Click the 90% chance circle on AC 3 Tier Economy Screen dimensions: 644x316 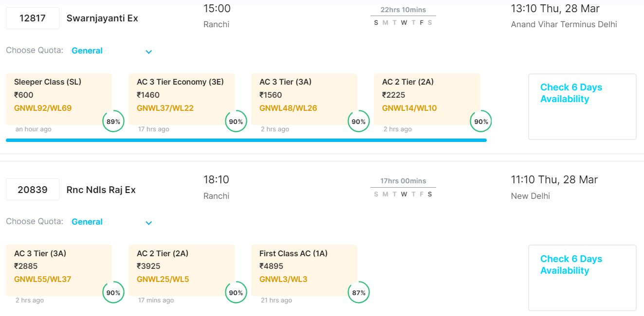[x=236, y=122]
